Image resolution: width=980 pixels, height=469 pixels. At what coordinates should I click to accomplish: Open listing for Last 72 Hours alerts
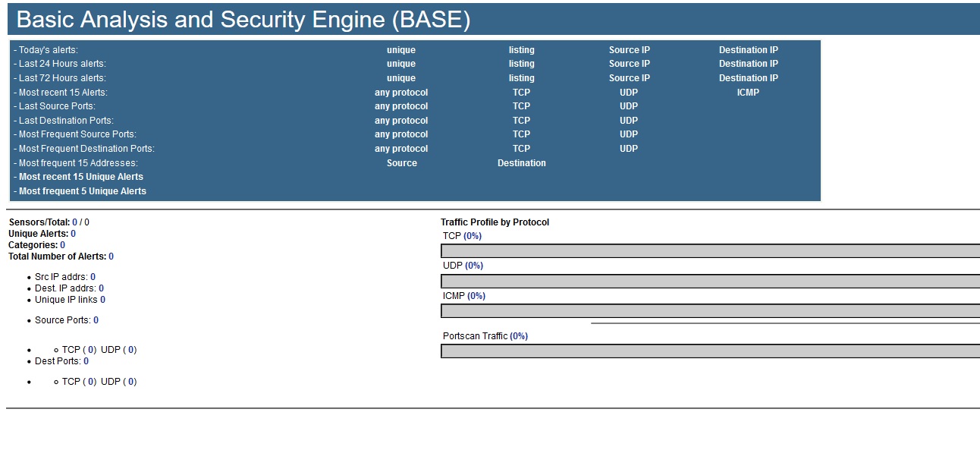[x=522, y=78]
